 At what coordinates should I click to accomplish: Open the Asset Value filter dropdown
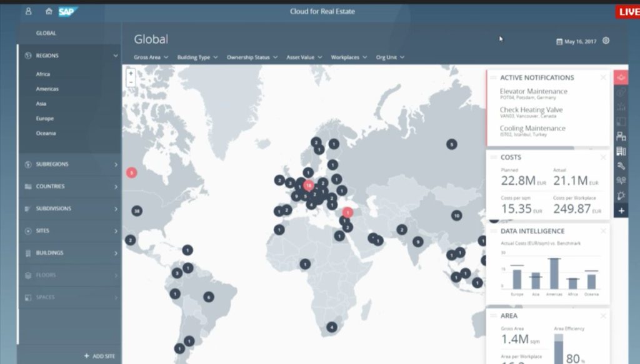[x=304, y=57]
